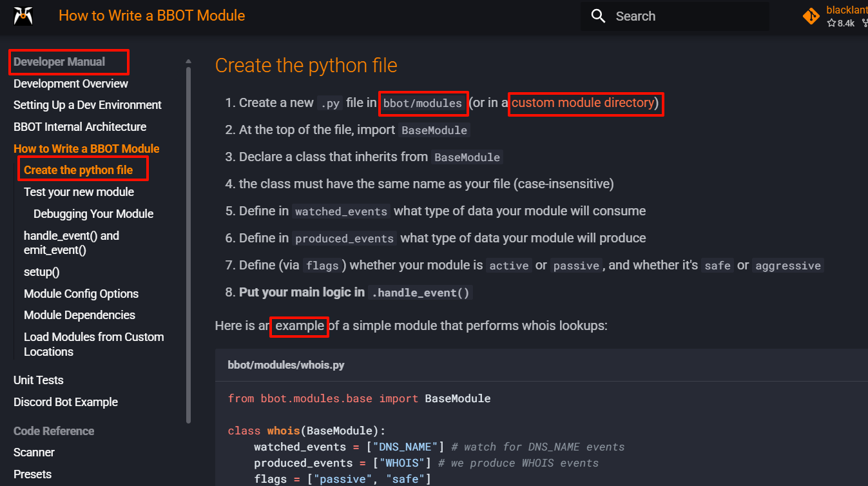The width and height of the screenshot is (868, 486).
Task: Open the Discord Bot Example page
Action: click(66, 402)
